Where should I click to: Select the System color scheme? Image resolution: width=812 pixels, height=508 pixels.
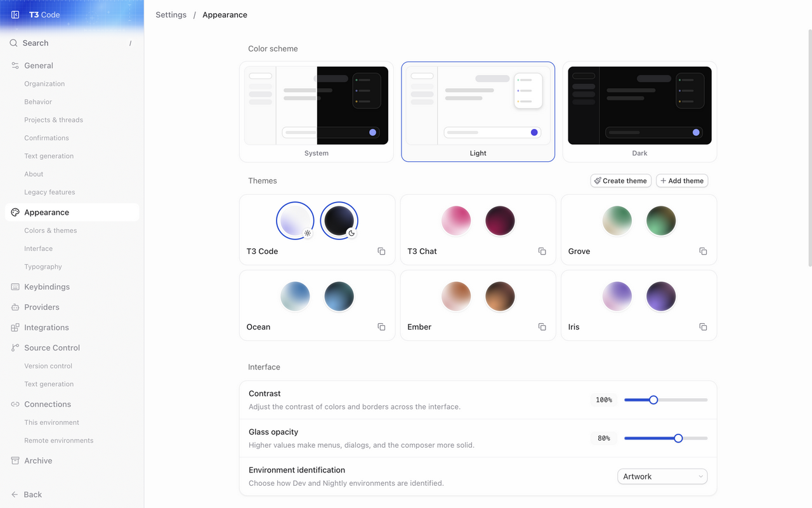(317, 112)
